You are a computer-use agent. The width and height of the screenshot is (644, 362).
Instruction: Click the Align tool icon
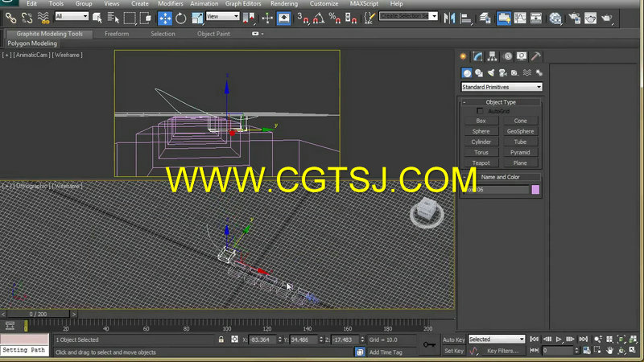pos(466,18)
